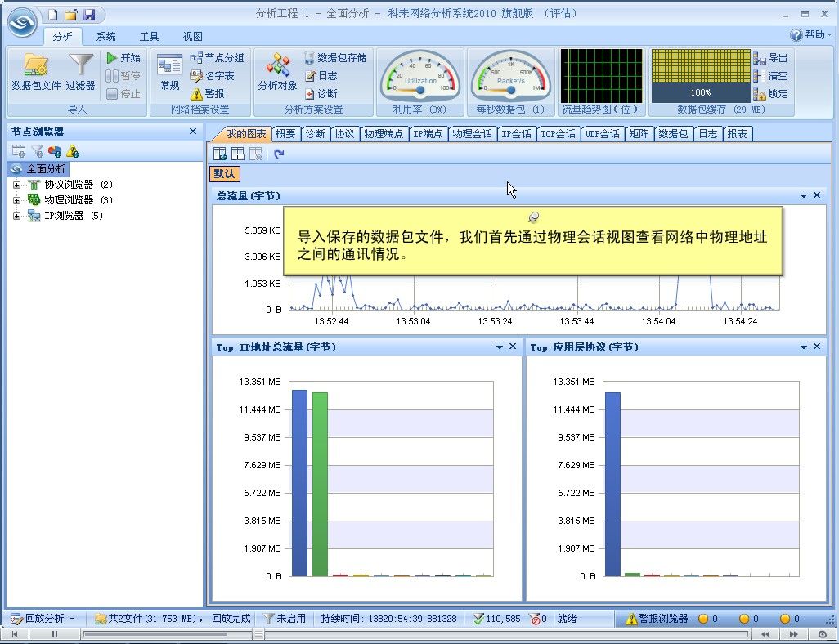Click 清空 to clear packet buffer
This screenshot has width=839, height=644.
point(770,76)
